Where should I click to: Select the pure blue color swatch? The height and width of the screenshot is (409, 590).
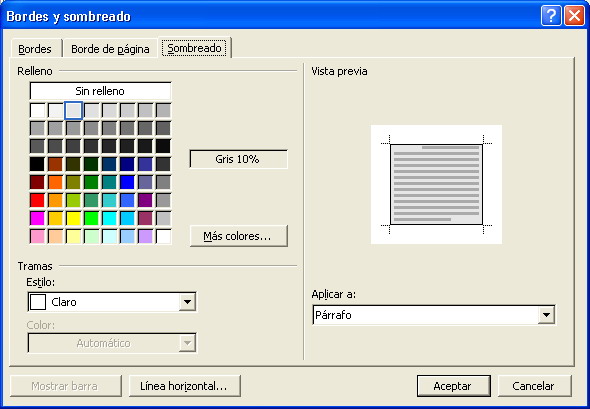tap(128, 182)
